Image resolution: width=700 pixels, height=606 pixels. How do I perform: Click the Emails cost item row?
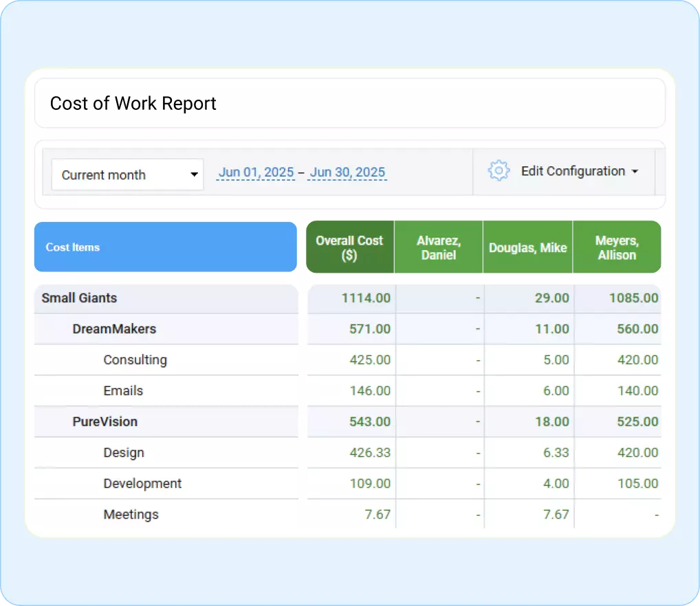123,391
